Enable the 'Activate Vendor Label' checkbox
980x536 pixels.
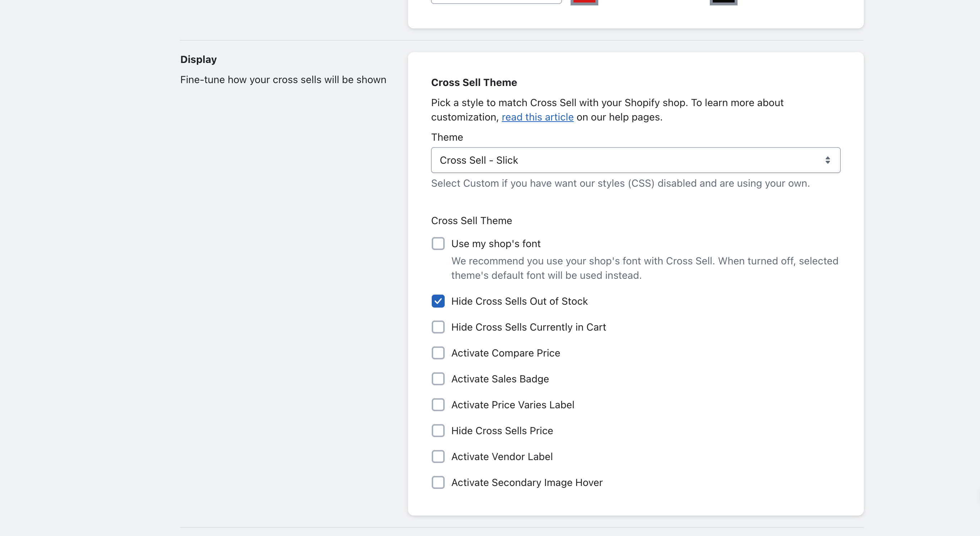click(x=438, y=456)
